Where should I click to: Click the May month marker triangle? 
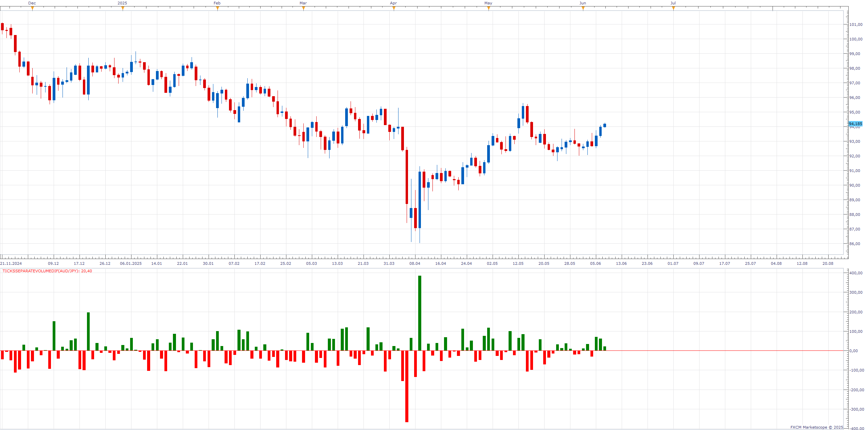point(489,8)
